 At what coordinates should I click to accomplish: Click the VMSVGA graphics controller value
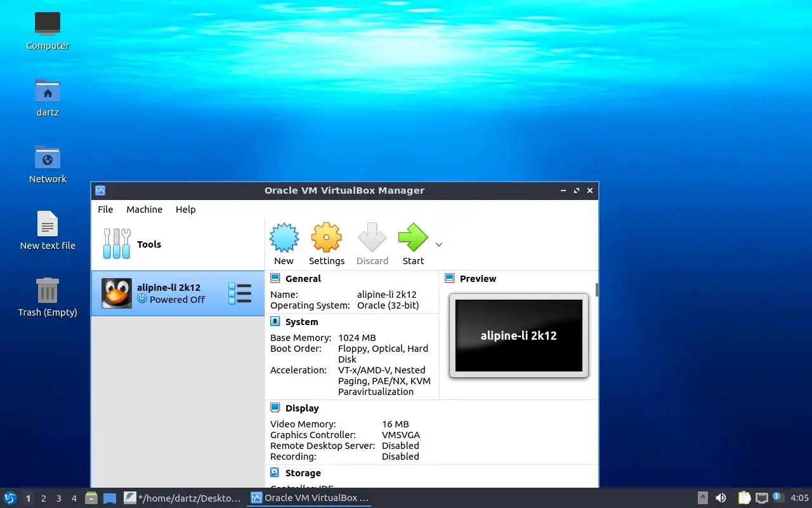click(x=401, y=435)
